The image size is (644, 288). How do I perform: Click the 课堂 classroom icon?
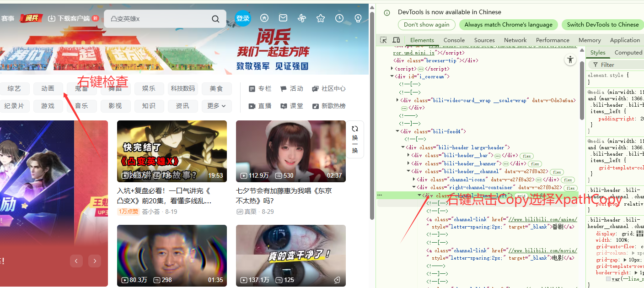pyautogui.click(x=284, y=106)
